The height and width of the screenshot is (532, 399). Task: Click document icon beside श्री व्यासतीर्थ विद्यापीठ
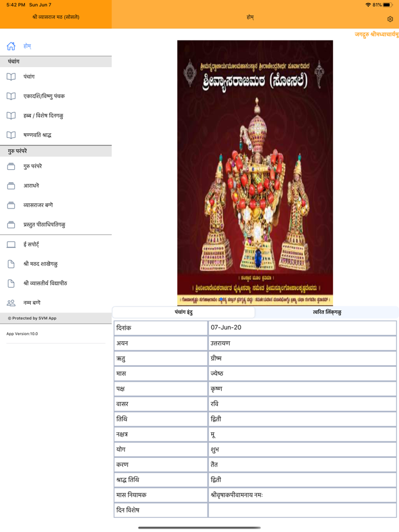point(11,283)
